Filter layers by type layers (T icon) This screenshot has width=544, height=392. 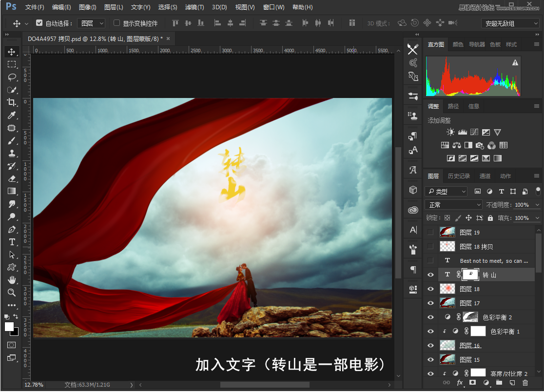[x=501, y=192]
